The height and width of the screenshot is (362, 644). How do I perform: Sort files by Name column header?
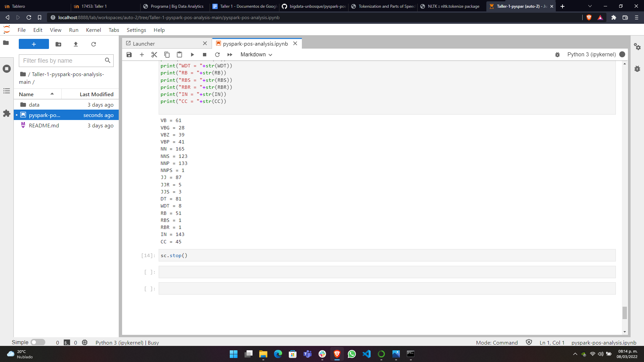(x=26, y=94)
